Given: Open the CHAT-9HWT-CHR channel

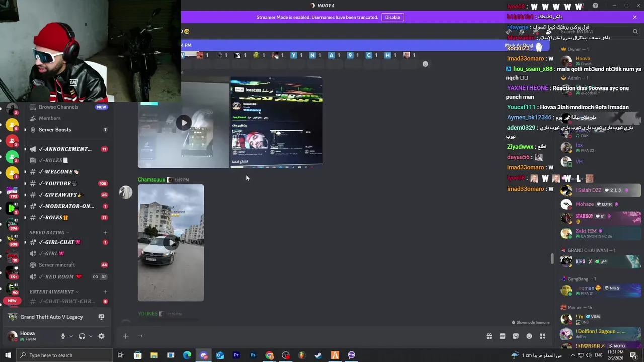Looking at the screenshot, I should (66, 301).
